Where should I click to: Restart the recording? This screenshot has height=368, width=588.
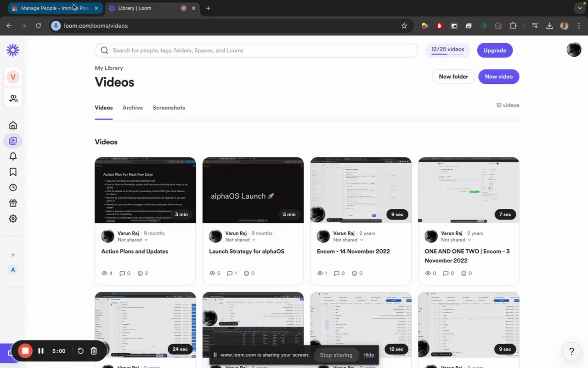pos(80,351)
